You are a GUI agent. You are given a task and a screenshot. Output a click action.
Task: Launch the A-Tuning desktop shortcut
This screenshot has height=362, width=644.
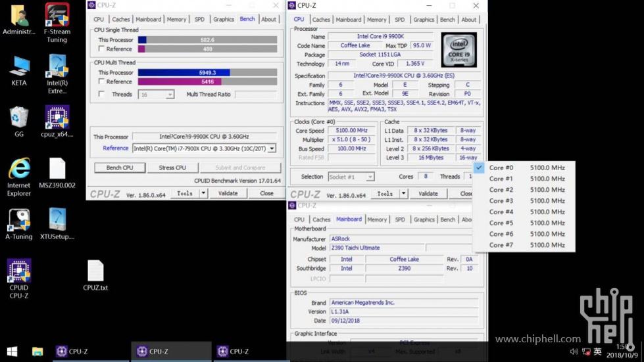(19, 224)
